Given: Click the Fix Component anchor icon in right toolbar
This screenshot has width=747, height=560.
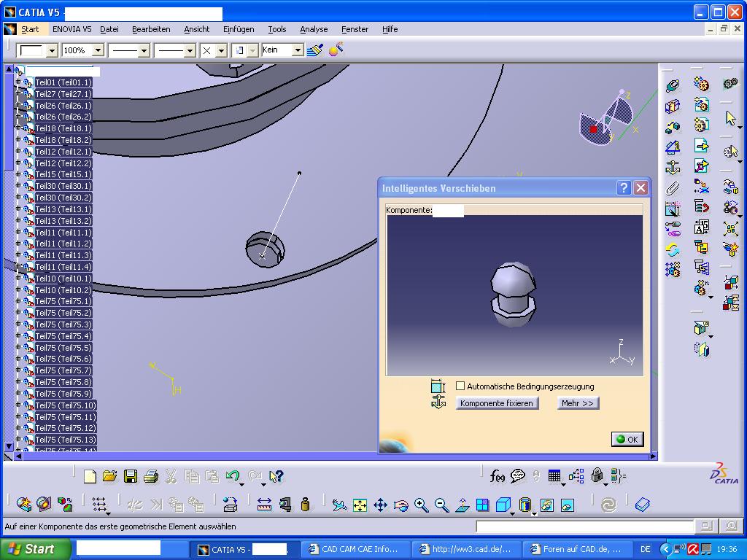Looking at the screenshot, I should (673, 168).
